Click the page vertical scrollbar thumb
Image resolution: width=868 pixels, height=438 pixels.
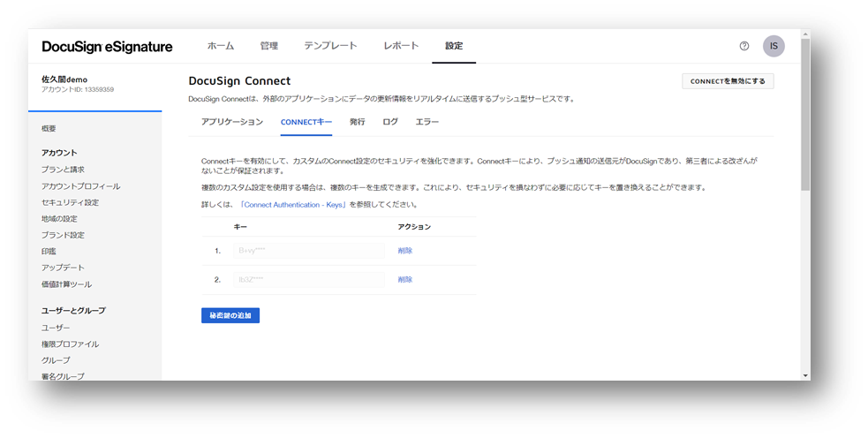(805, 115)
